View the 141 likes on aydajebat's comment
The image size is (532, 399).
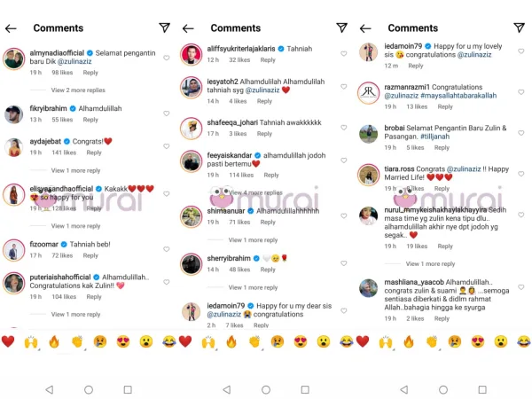pos(63,153)
